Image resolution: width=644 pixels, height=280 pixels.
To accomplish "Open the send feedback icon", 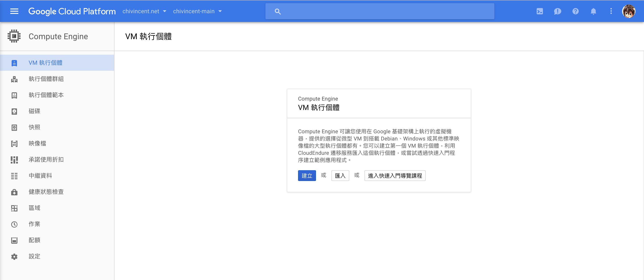I will tap(557, 11).
